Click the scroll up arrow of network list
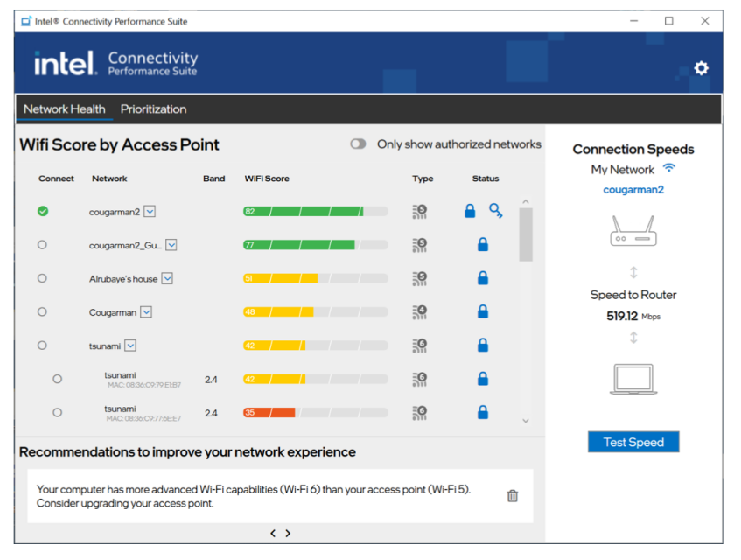Image resolution: width=741 pixels, height=560 pixels. [x=526, y=202]
